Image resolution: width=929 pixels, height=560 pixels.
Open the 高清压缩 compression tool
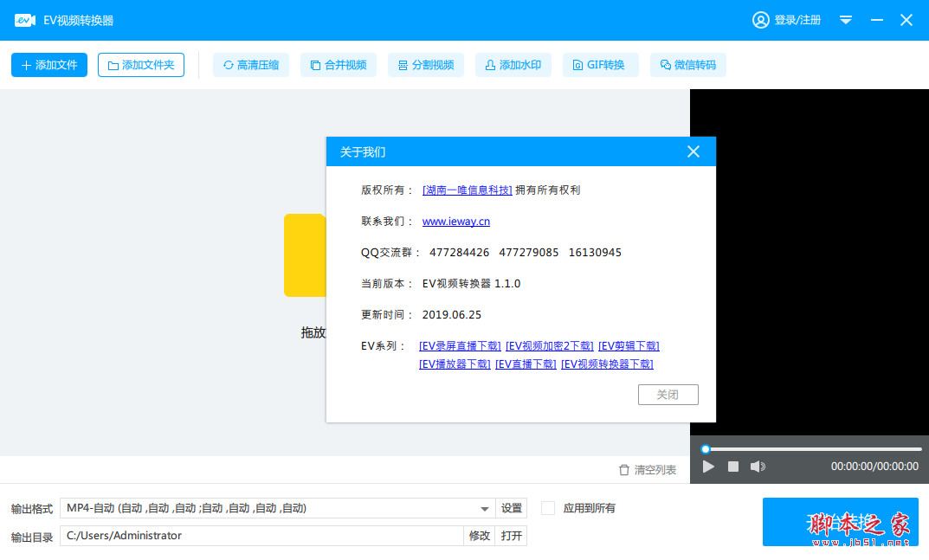coord(250,64)
